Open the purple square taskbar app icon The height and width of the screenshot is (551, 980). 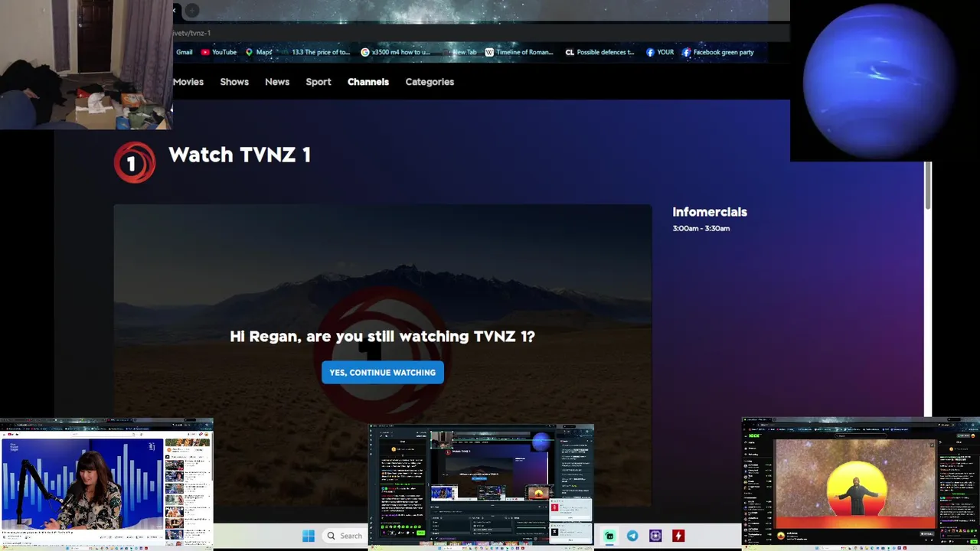pyautogui.click(x=655, y=536)
